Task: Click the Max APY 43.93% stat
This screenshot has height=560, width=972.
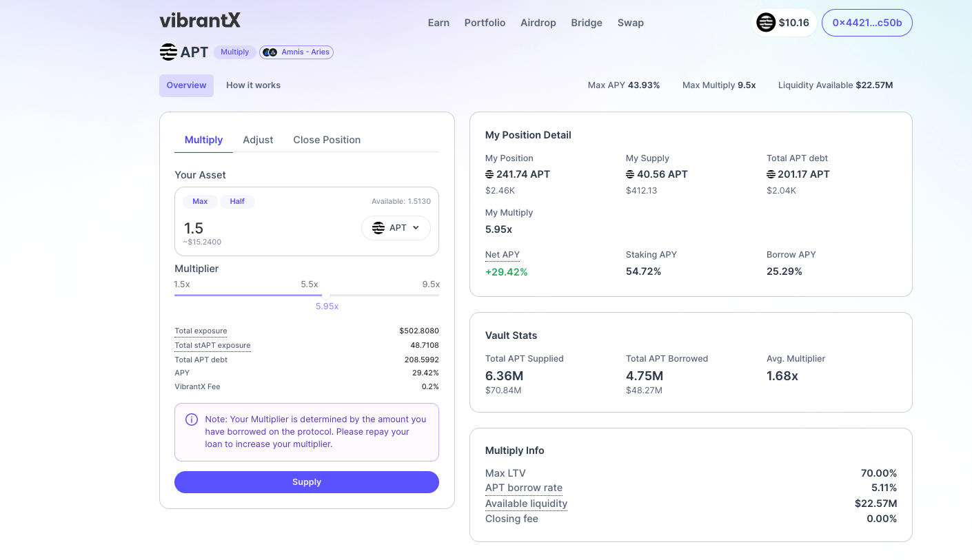Action: click(624, 85)
